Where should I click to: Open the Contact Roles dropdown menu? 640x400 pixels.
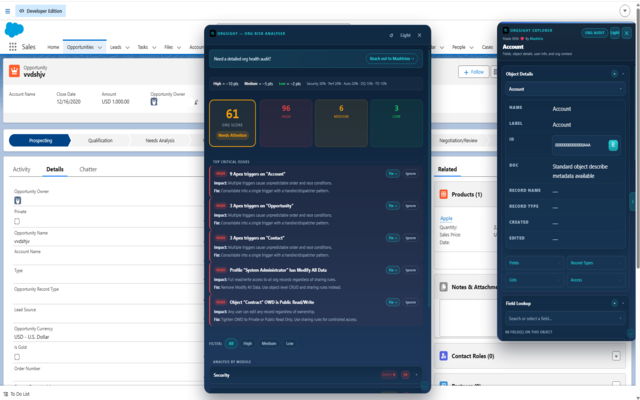tap(616, 356)
